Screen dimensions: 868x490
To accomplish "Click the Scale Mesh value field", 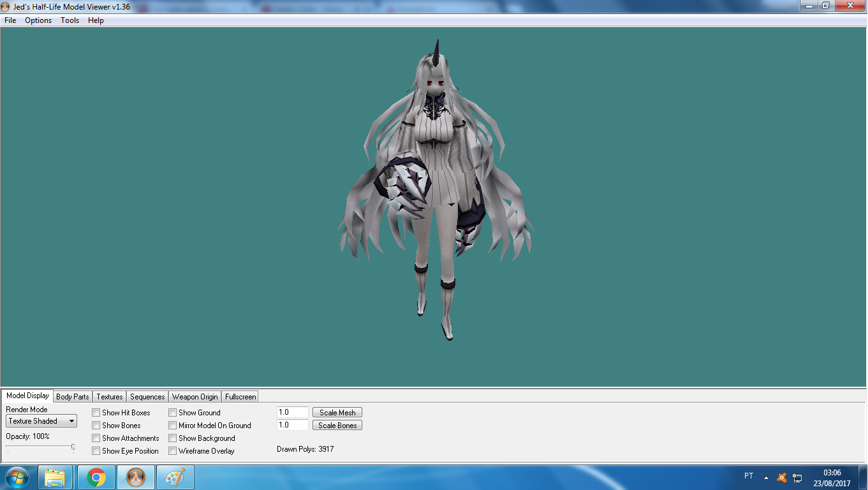I will [293, 413].
